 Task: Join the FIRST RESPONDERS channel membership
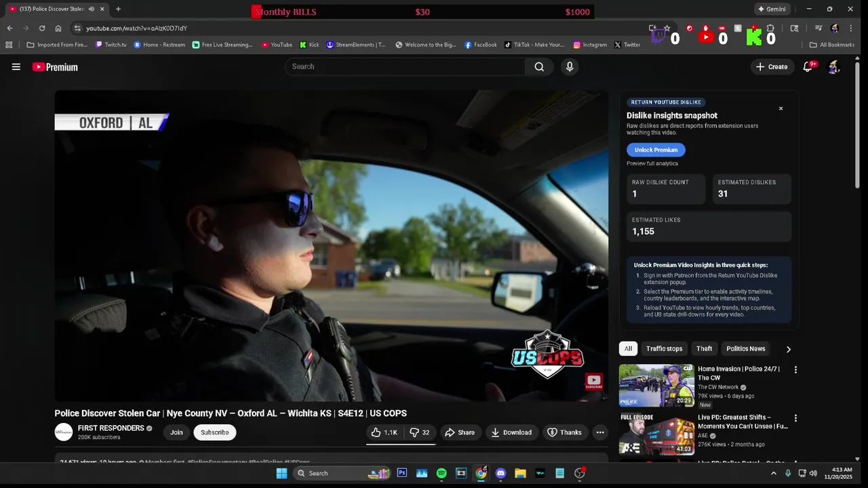point(176,432)
